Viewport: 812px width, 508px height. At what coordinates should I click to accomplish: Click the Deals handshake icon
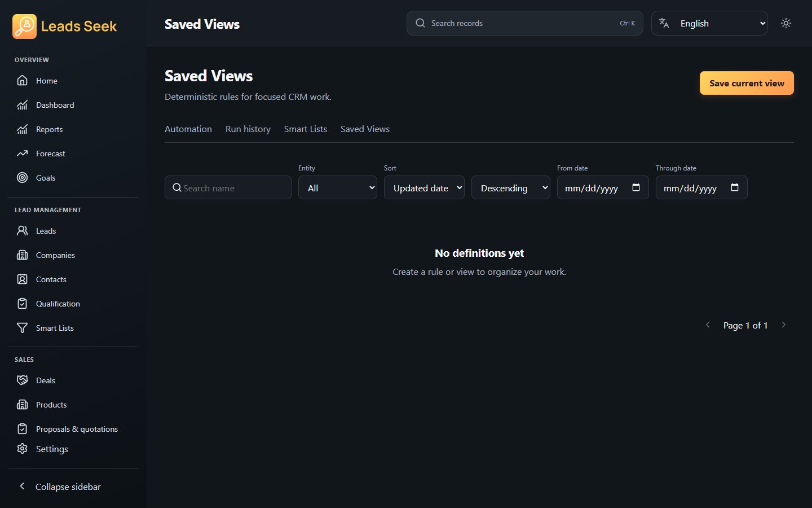click(22, 380)
